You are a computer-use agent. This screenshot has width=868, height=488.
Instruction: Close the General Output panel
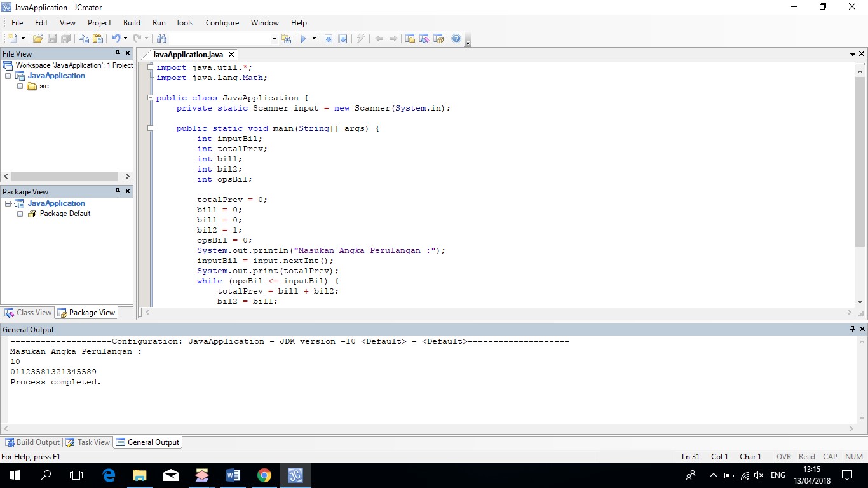[x=862, y=329]
